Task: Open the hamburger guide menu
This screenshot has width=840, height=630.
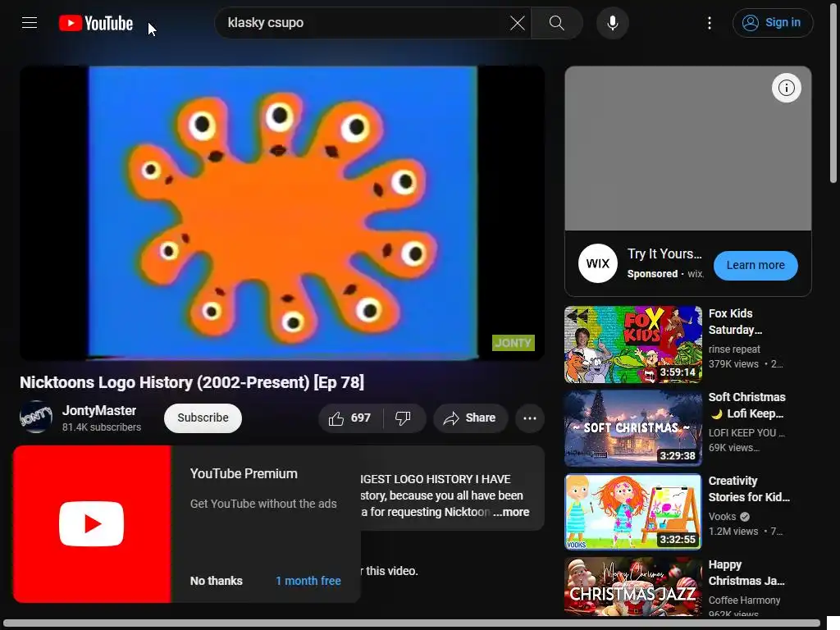Action: tap(30, 22)
